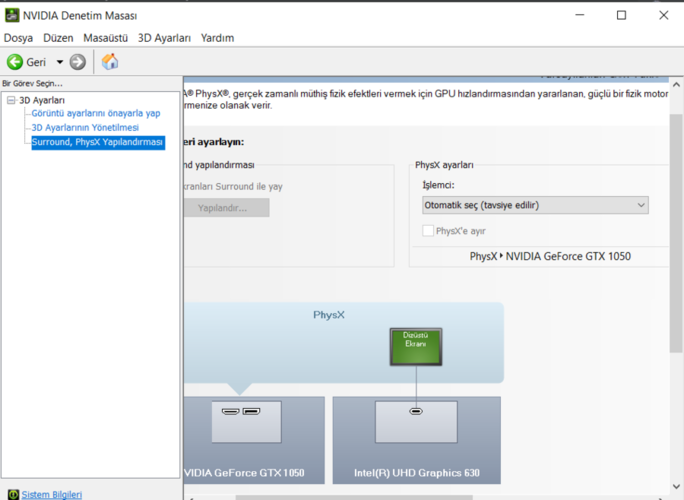Click the Intel UHD Graphics port connector
The height and width of the screenshot is (500, 684).
click(x=416, y=411)
